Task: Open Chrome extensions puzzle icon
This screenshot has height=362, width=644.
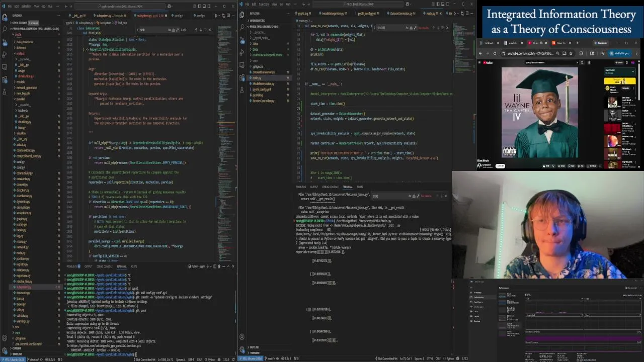Action: click(581, 53)
